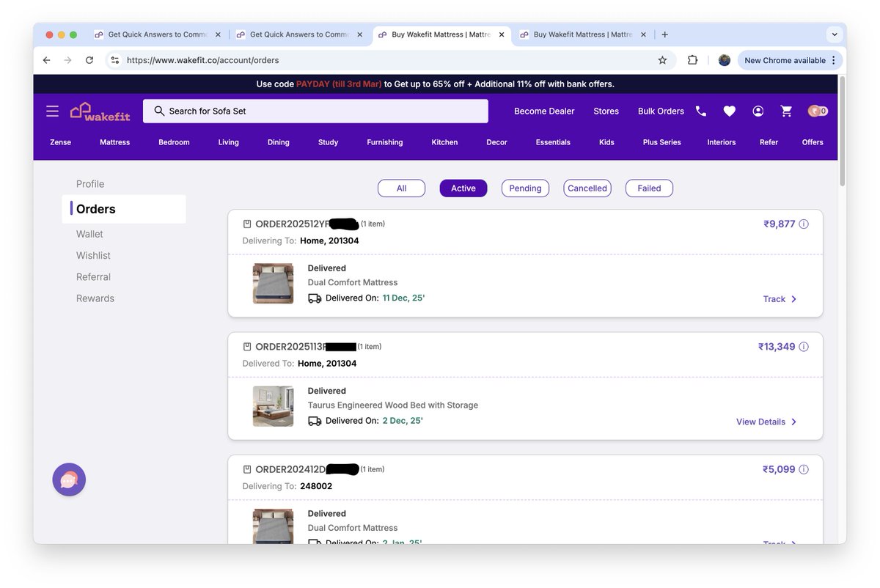Click the site information icon in address bar
This screenshot has height=588, width=880.
click(x=114, y=60)
